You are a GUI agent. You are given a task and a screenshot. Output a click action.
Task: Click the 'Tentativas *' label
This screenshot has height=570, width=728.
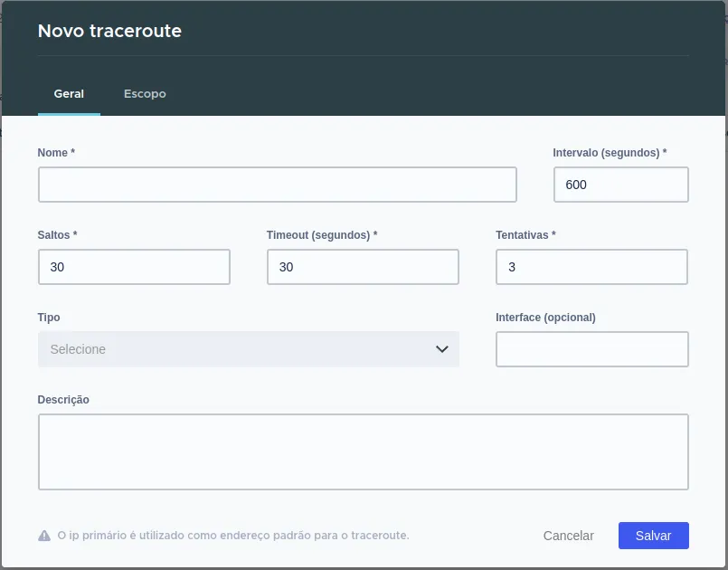pyautogui.click(x=525, y=235)
